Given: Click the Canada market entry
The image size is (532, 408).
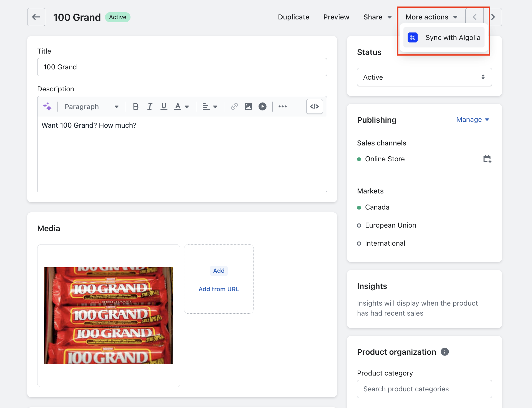Looking at the screenshot, I should coord(377,207).
